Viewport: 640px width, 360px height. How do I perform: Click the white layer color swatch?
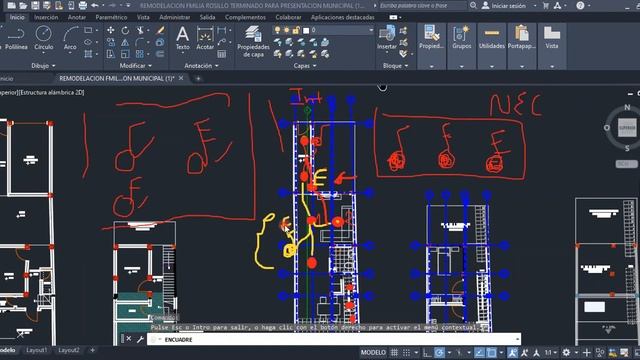coord(306,30)
